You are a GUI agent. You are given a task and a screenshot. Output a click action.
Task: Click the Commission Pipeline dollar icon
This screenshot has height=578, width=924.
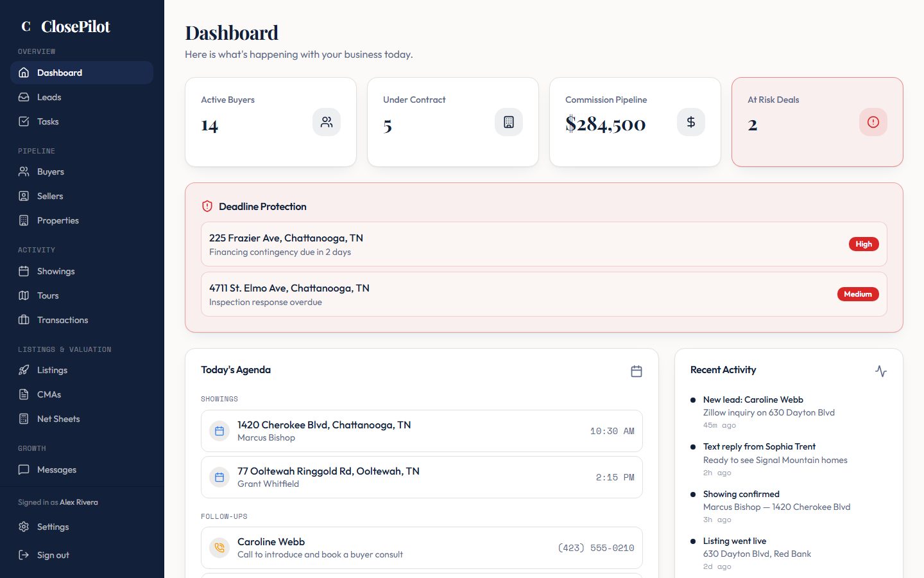[x=691, y=122]
